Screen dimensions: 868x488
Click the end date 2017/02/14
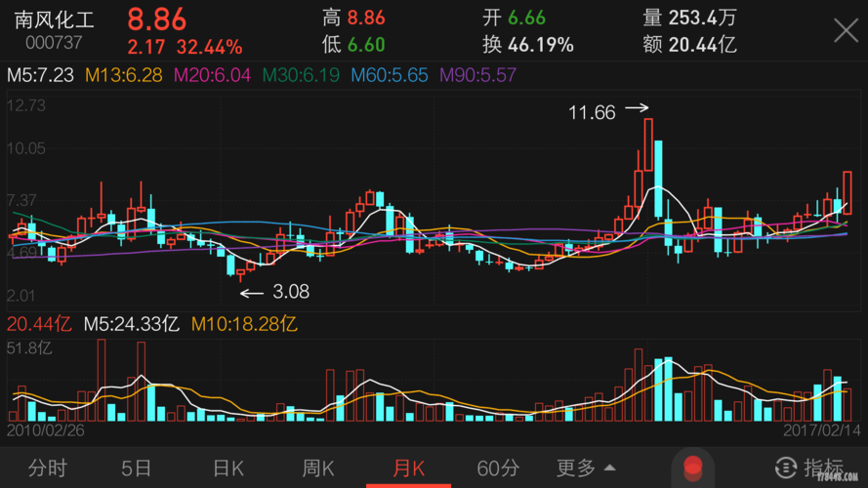pyautogui.click(x=822, y=430)
